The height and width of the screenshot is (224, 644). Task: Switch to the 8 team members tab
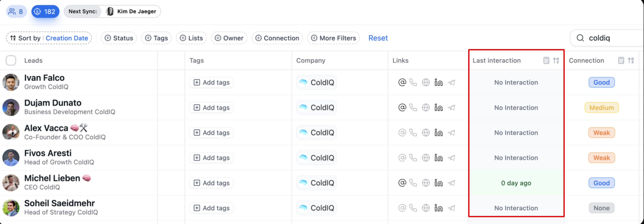click(16, 12)
